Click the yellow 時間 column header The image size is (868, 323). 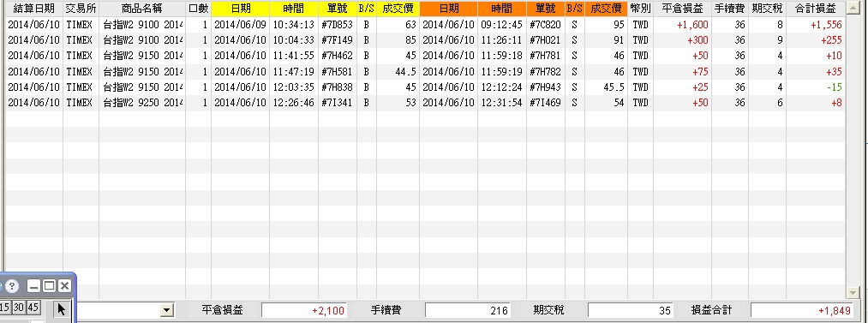(x=293, y=9)
